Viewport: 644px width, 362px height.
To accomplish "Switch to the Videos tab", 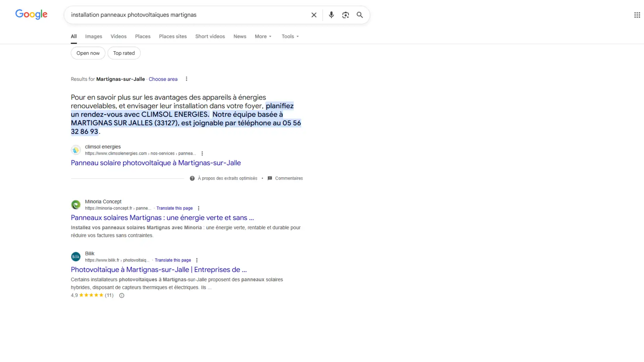I will click(x=119, y=37).
